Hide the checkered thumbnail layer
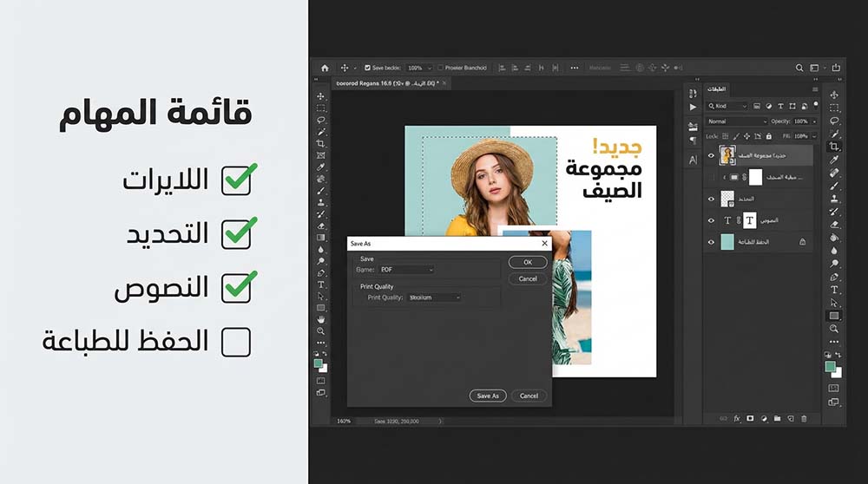868x484 pixels. point(712,199)
